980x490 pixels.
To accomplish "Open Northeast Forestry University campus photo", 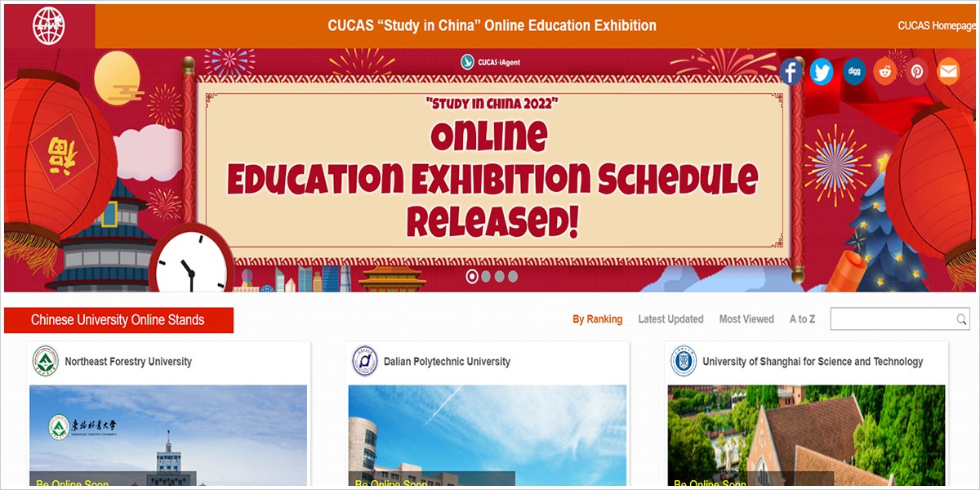I will (x=168, y=435).
